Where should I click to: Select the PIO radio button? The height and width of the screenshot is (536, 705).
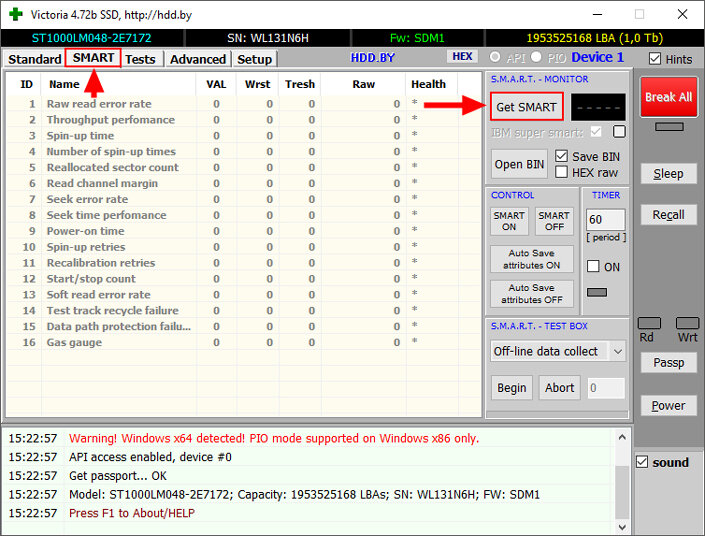pyautogui.click(x=536, y=57)
